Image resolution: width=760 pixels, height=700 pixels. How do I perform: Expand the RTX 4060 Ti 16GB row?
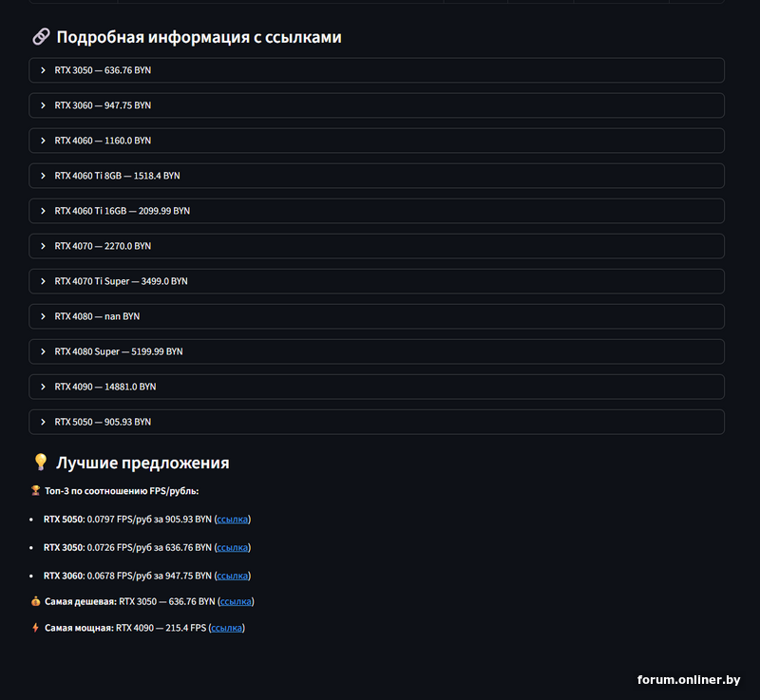click(376, 211)
